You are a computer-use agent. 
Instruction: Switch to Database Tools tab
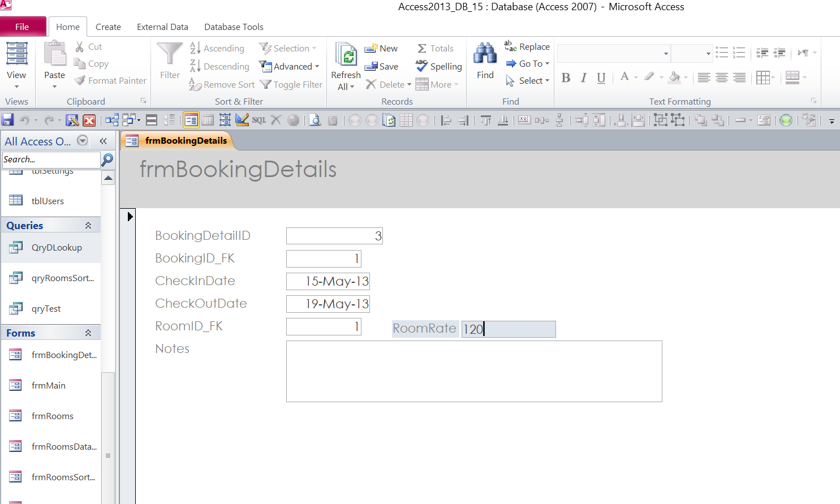(x=234, y=27)
